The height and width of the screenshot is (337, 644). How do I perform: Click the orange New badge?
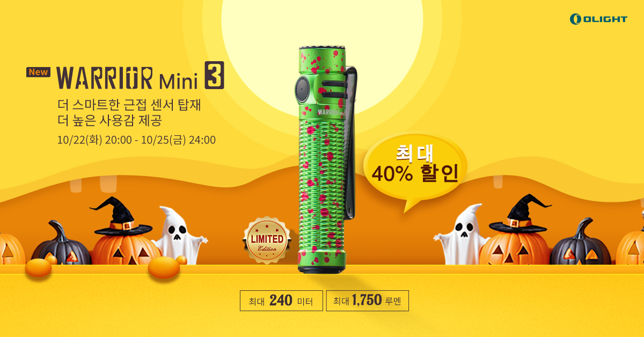pos(38,72)
